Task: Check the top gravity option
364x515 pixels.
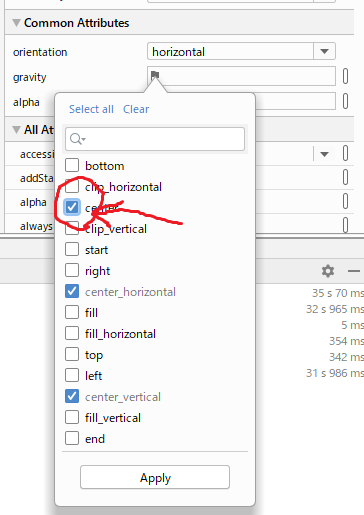Action: click(72, 354)
